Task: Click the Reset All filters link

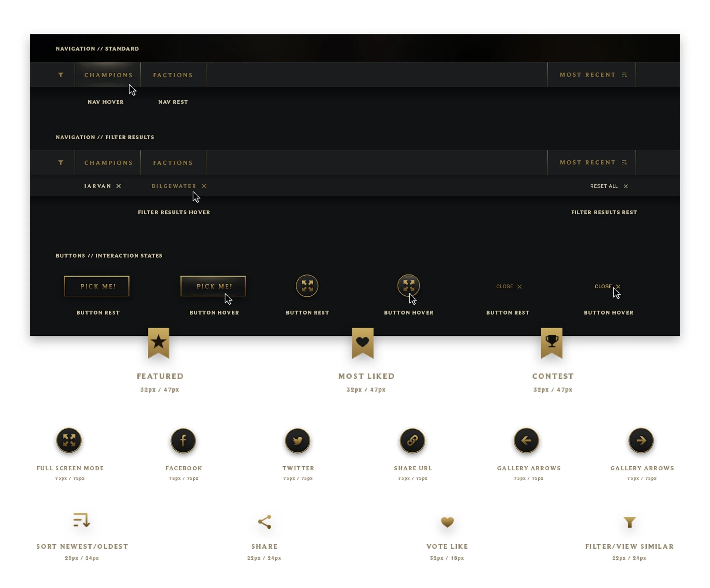Action: coord(609,186)
